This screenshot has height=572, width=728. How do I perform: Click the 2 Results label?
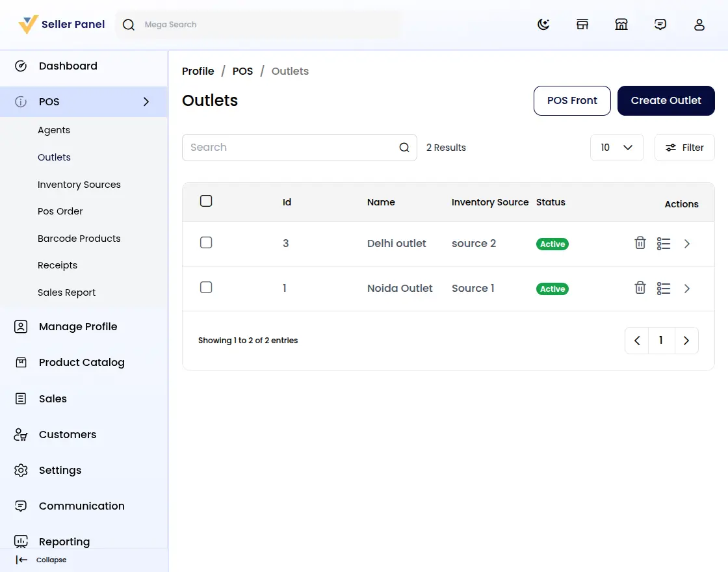(446, 148)
